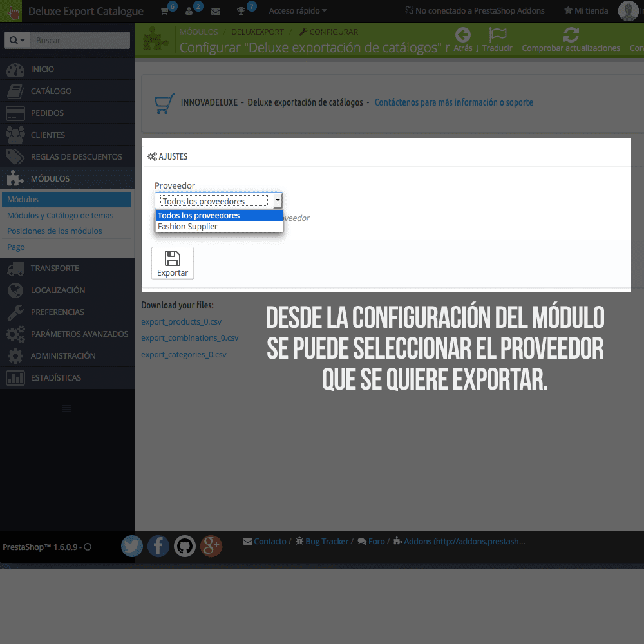Collapse the sidebar using the hamburger icon
Image resolution: width=644 pixels, height=644 pixels.
[x=67, y=408]
